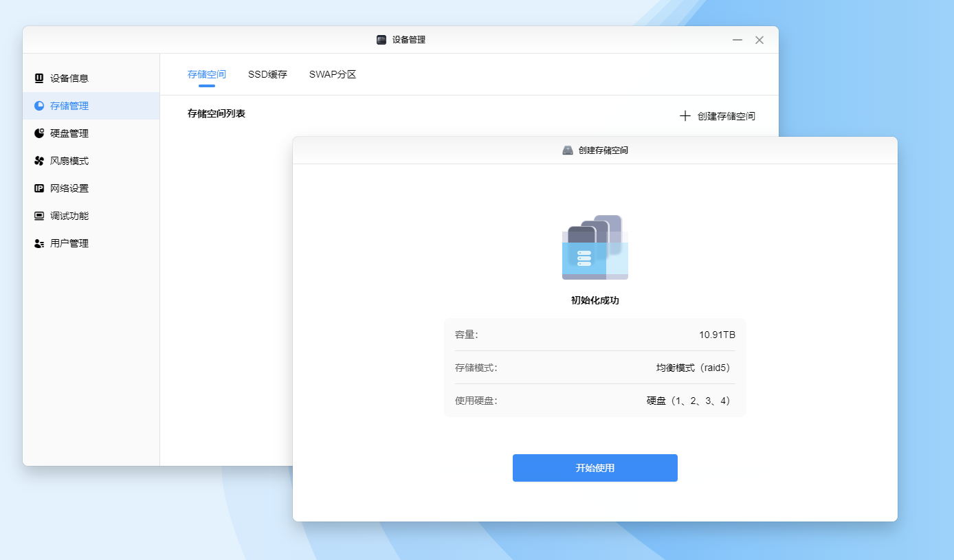Close the 设备管理 window
The image size is (954, 560).
pyautogui.click(x=759, y=40)
